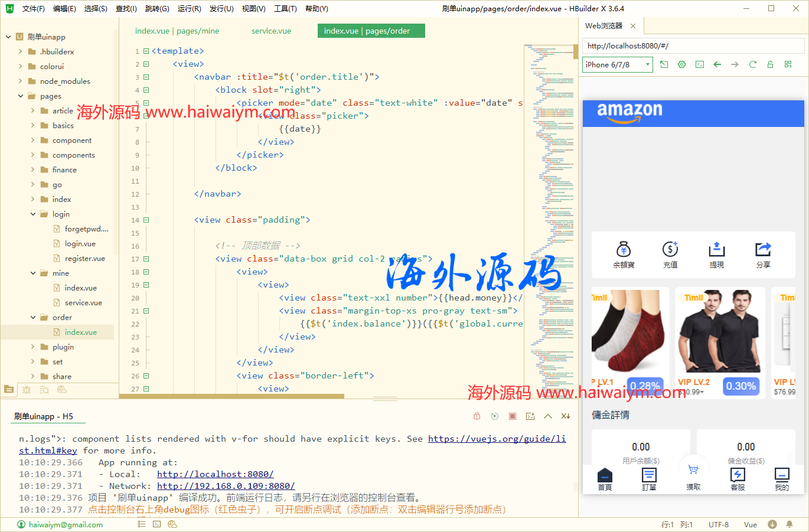The width and height of the screenshot is (809, 532).
Task: Click the lock icon in browser address bar
Action: pyautogui.click(x=770, y=64)
